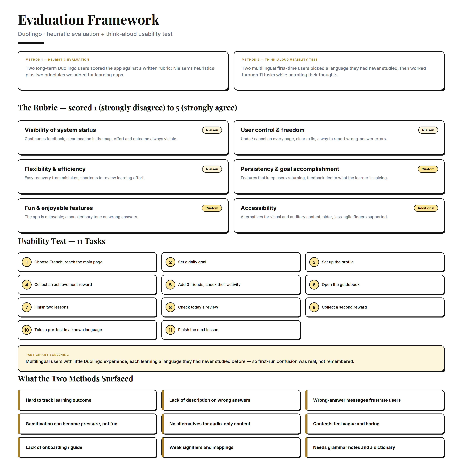Screen dimensions: 462x476
Task: Click the 'Visibility of system status' heading
Action: pyautogui.click(x=60, y=130)
